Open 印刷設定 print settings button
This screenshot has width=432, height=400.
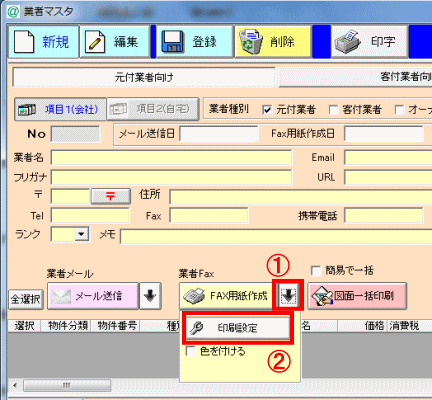pos(238,328)
